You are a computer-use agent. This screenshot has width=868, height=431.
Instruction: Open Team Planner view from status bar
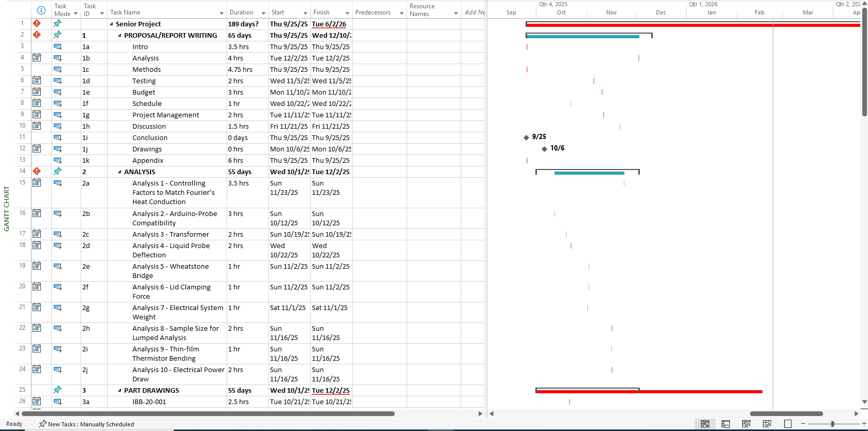tap(746, 424)
